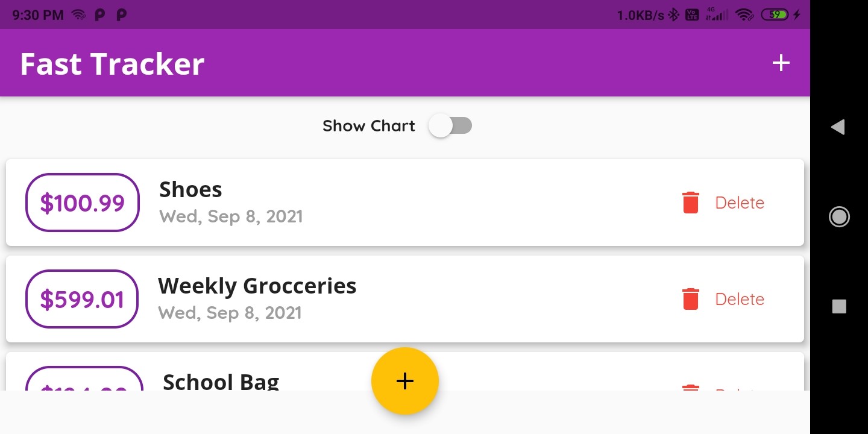Tap the Fast Tracker title
Screen dimensions: 868x434
(112, 63)
